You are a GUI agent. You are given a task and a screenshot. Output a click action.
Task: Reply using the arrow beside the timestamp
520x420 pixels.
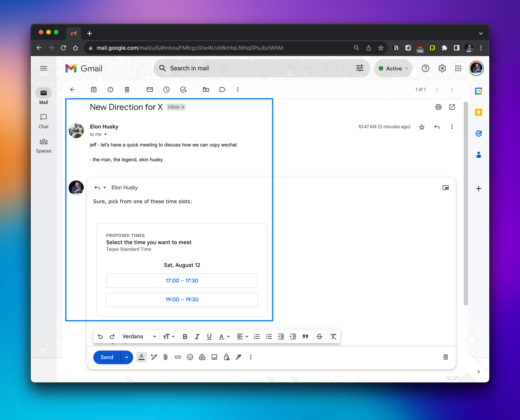(x=437, y=127)
